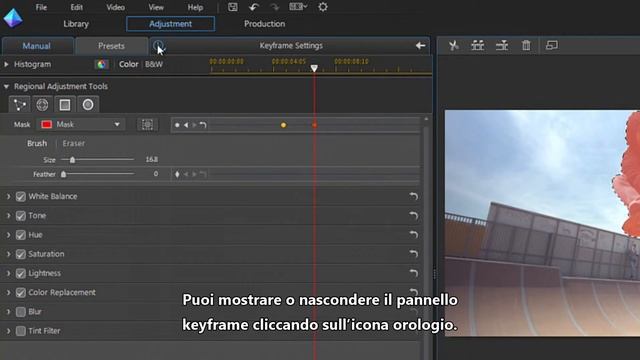Click the merge clips icon
The height and width of the screenshot is (360, 640).
tap(502, 45)
